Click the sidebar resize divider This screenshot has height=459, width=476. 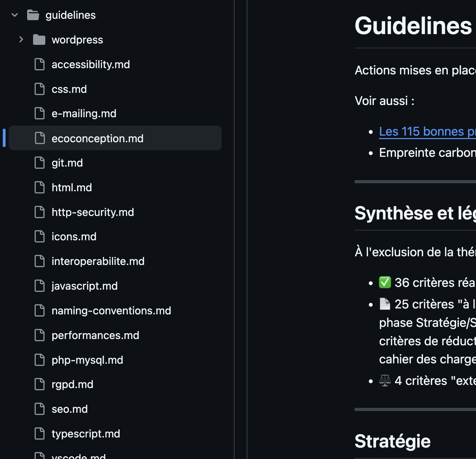[234, 229]
